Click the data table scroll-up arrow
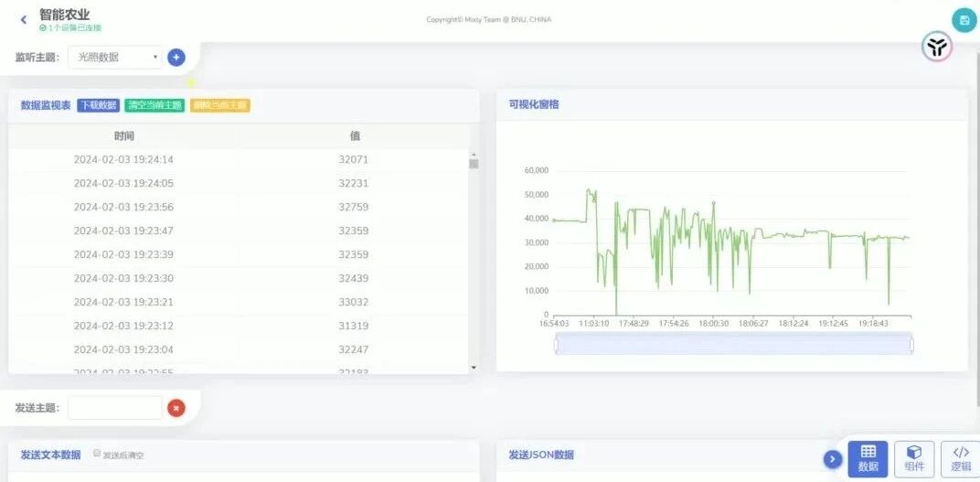Viewport: 980px width, 482px height. point(474,154)
